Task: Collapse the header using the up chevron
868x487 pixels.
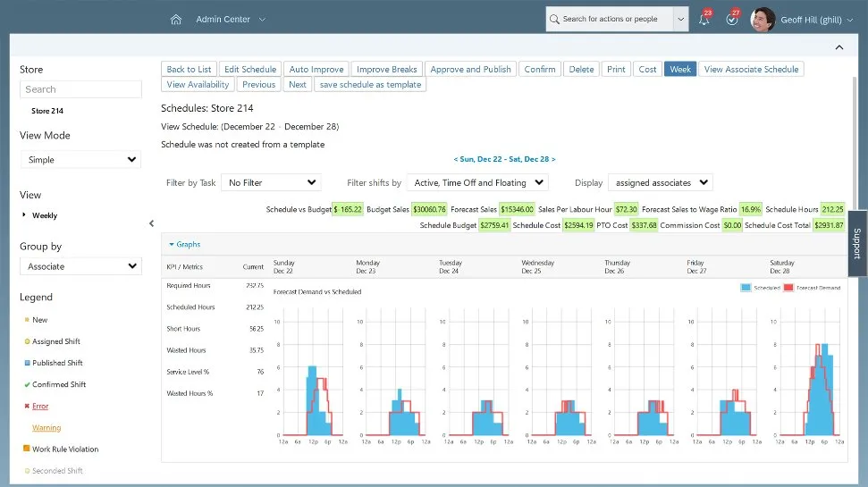Action: pos(839,47)
